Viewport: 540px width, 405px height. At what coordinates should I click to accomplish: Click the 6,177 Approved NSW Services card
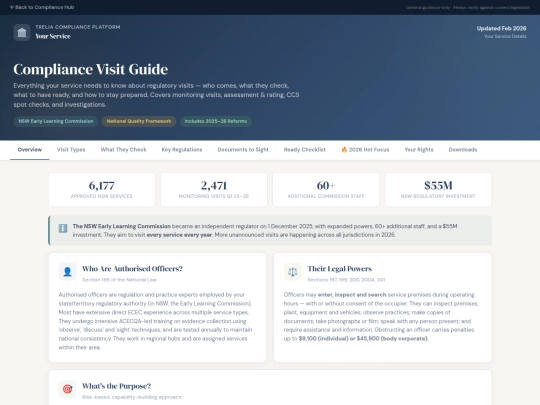(102, 190)
